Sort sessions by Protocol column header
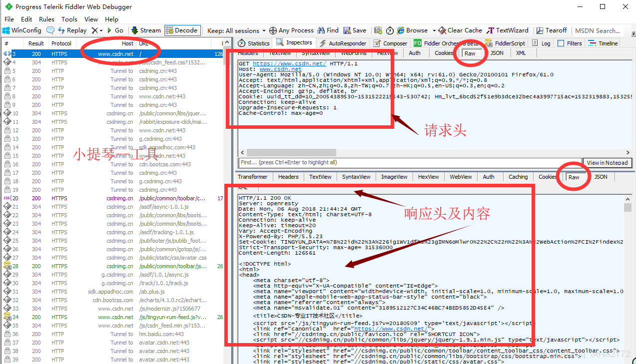 61,43
